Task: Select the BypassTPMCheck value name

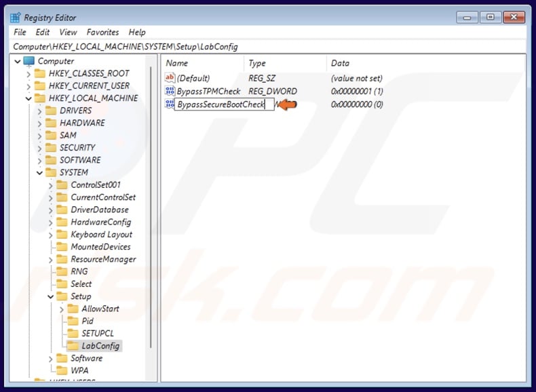Action: click(208, 92)
